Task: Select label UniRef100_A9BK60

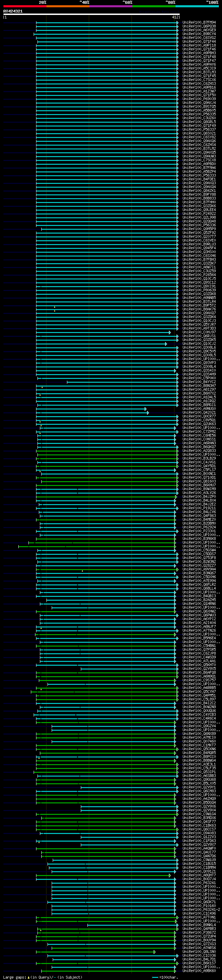Action: (199, 971)
